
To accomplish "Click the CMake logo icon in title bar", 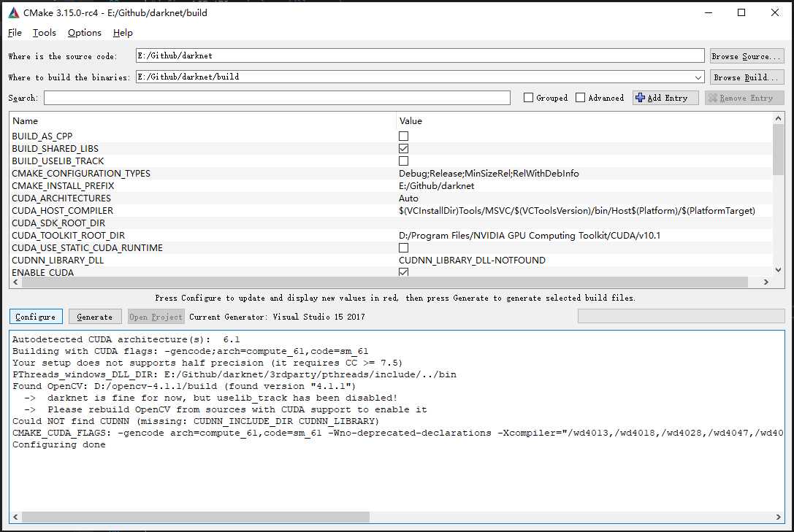I will [x=14, y=13].
